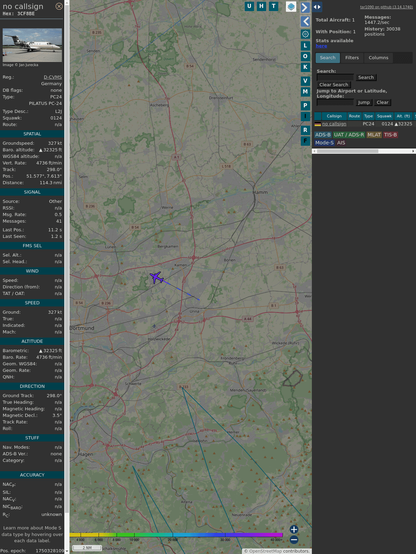Click the T button on map toolbar
The width and height of the screenshot is (416, 554).
[x=274, y=6]
